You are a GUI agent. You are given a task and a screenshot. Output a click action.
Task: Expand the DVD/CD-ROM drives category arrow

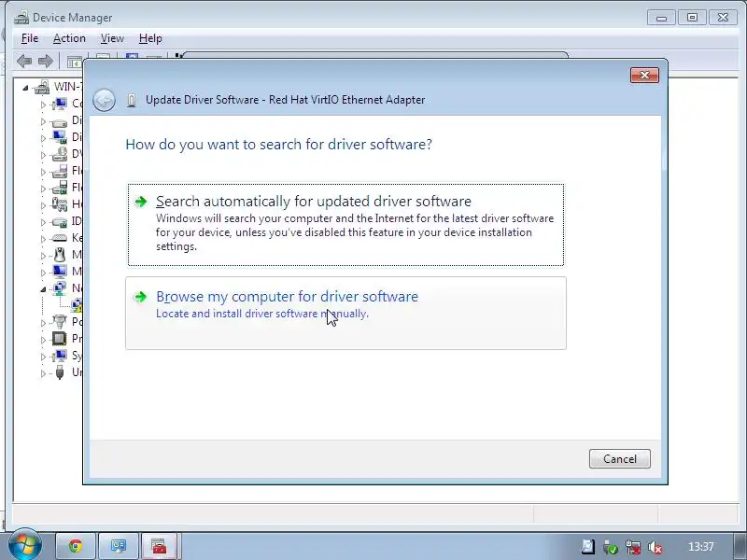(x=43, y=155)
